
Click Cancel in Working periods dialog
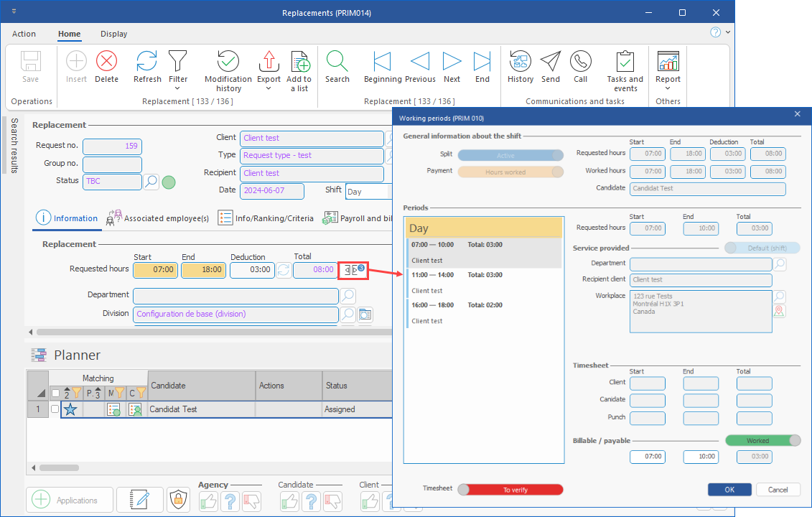[778, 489]
